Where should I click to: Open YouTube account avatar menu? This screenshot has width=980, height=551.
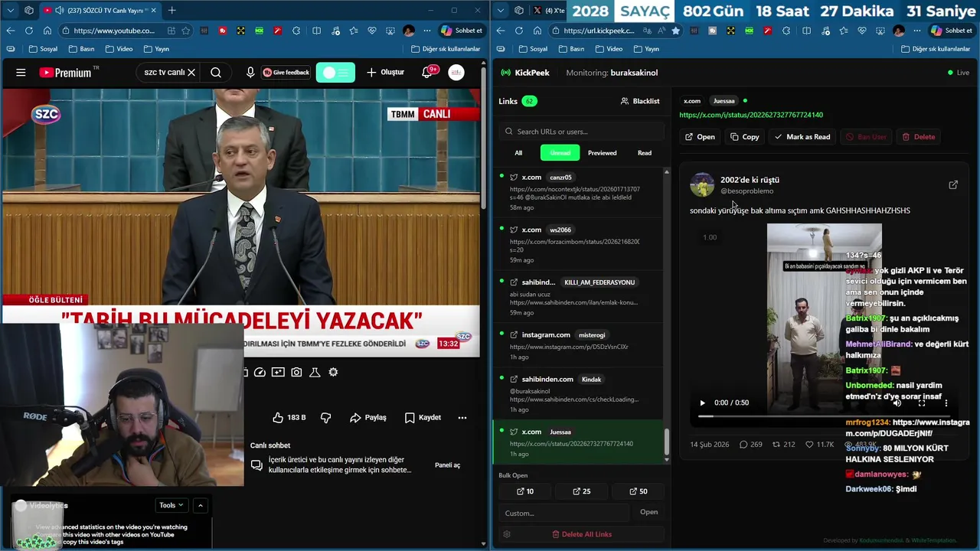pyautogui.click(x=456, y=73)
